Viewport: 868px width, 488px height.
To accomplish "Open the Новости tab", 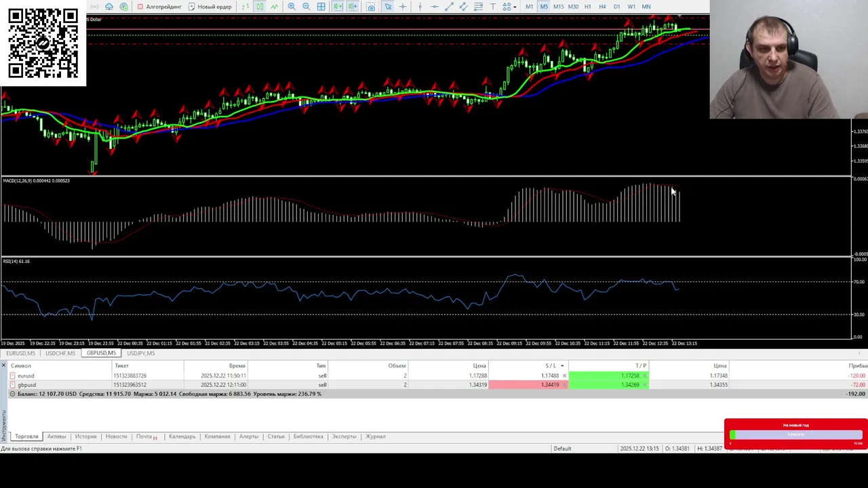I will pos(116,436).
